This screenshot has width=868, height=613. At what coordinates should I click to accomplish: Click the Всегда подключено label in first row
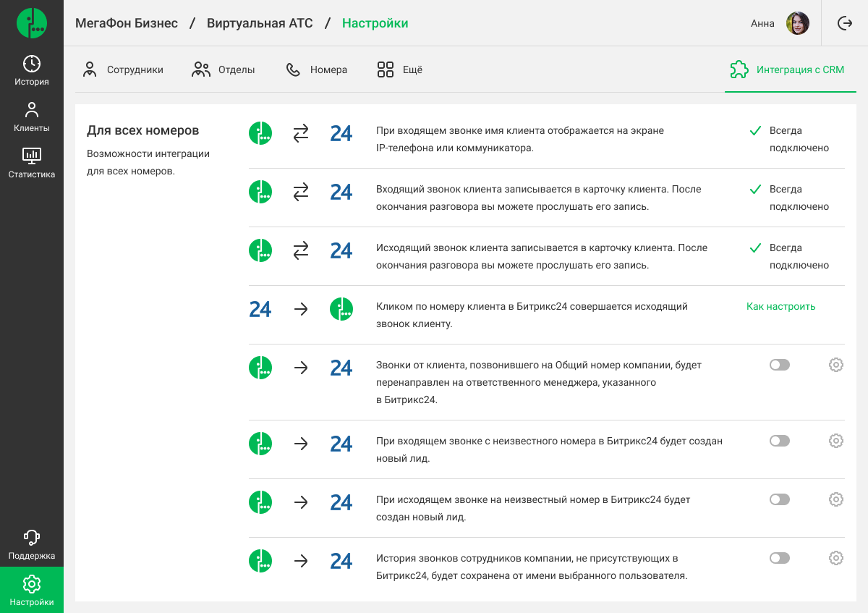click(x=799, y=140)
